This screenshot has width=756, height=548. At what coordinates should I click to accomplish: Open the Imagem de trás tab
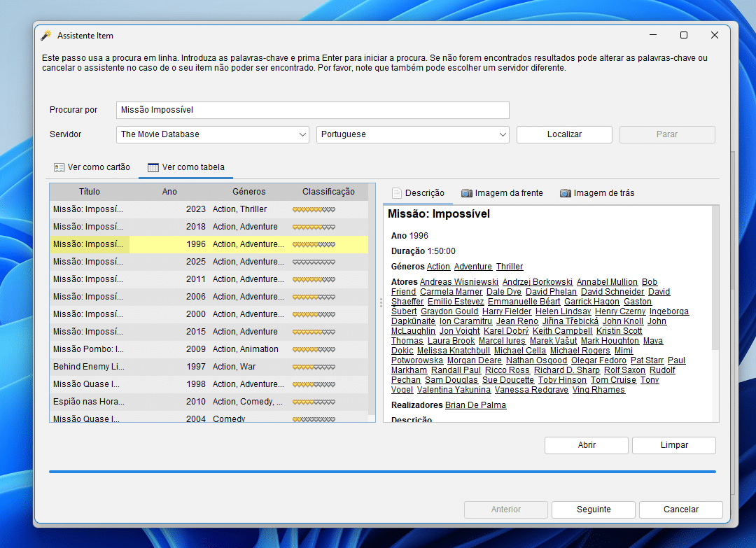click(x=597, y=192)
